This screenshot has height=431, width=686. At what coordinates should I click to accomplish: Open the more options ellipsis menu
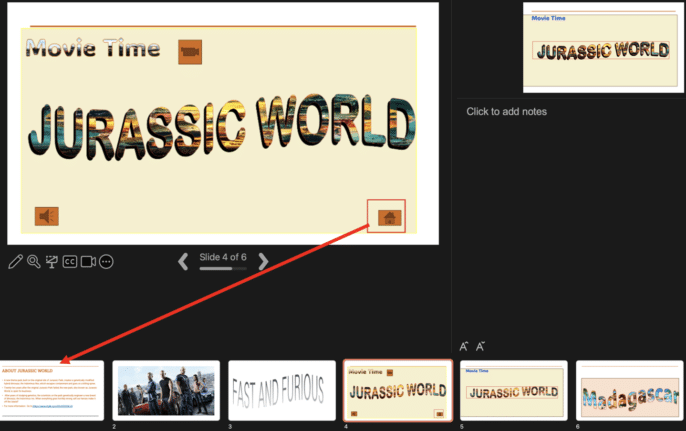[106, 262]
